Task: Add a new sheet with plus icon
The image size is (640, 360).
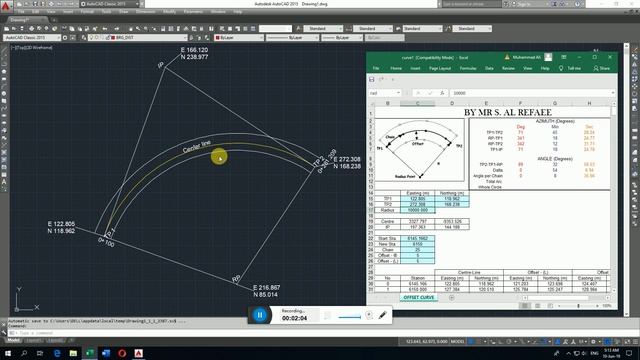Action: point(451,298)
